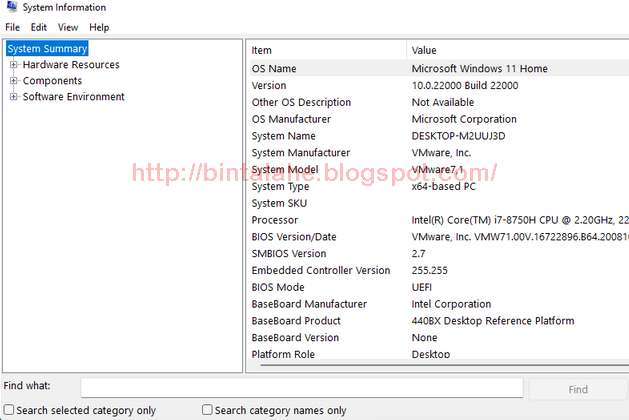This screenshot has width=629, height=420.
Task: Click the UEFI value
Action: (422, 288)
